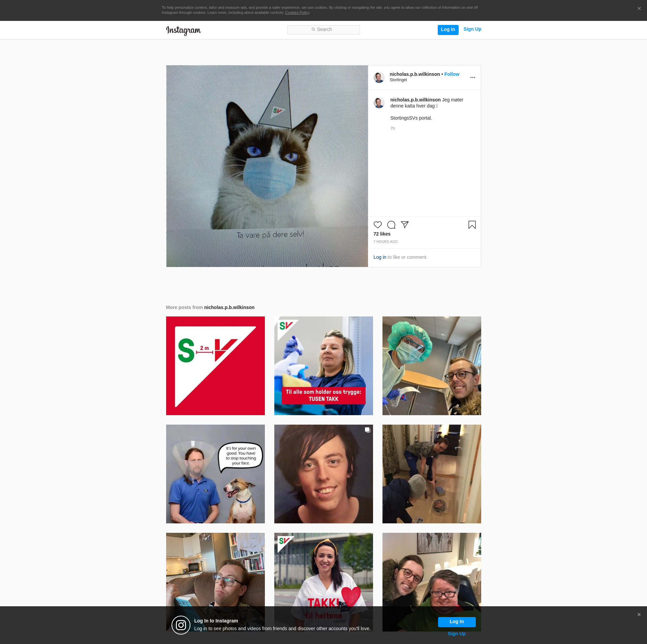Like the post with heart icon
Screen dimensions: 647x644
(377, 225)
